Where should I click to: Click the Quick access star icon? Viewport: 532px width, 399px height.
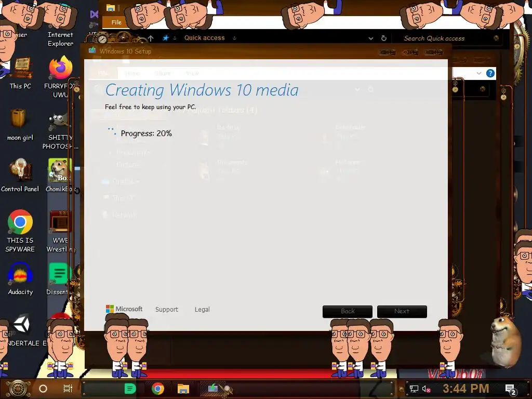pyautogui.click(x=166, y=38)
